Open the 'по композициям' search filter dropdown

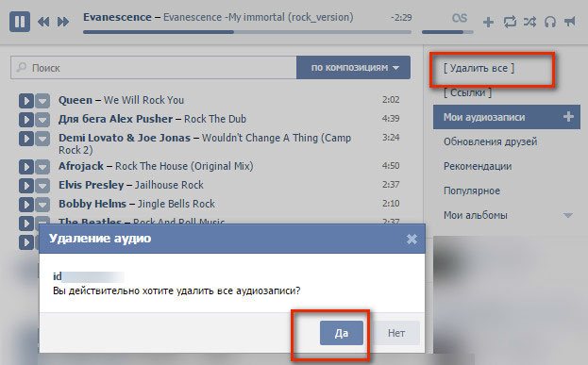coord(353,68)
